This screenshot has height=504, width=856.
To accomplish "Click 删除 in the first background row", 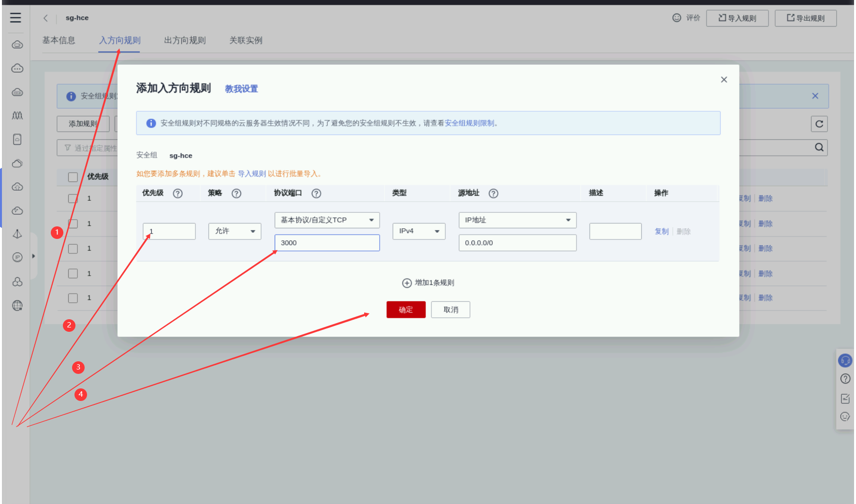I will tap(766, 199).
